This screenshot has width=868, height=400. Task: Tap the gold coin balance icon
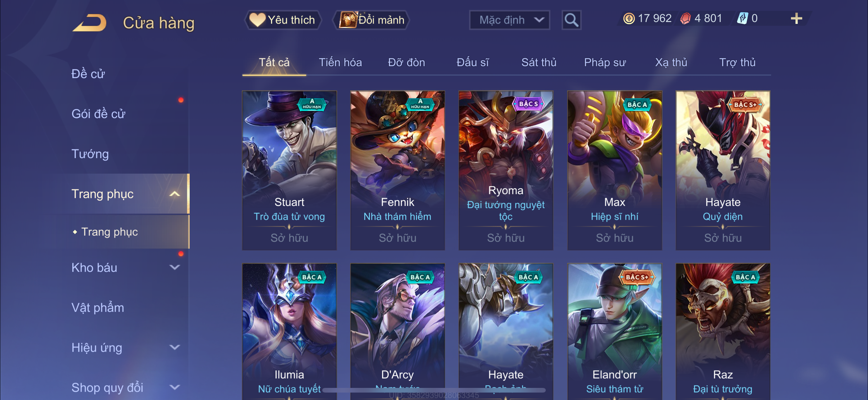(629, 19)
